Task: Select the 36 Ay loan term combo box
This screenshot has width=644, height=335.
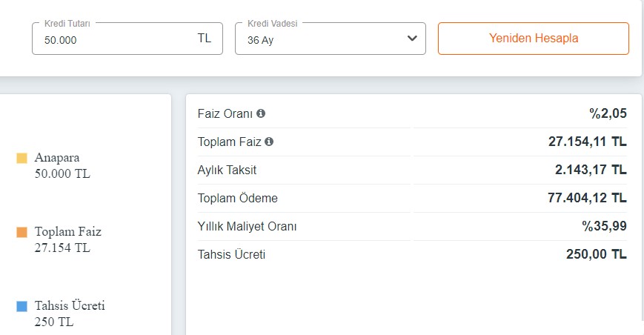Action: tap(330, 39)
